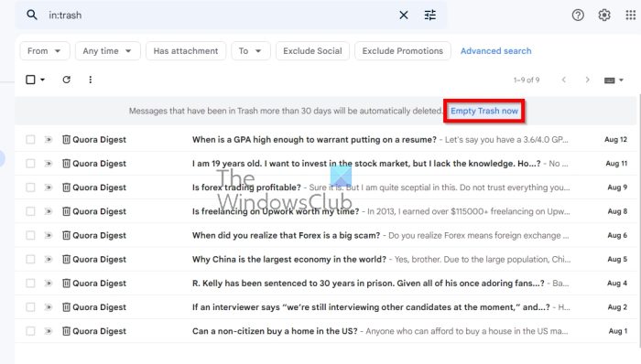Open the Any time filter dropdown

coord(107,51)
